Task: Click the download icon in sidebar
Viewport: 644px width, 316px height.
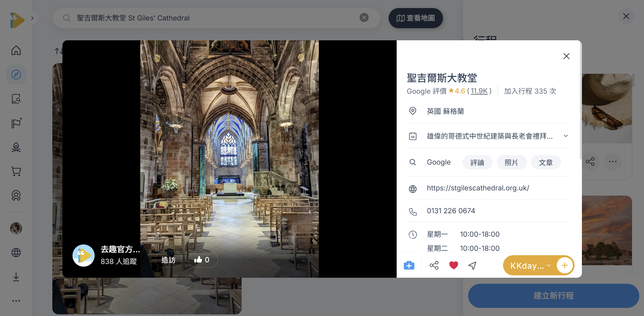Action: point(16,277)
